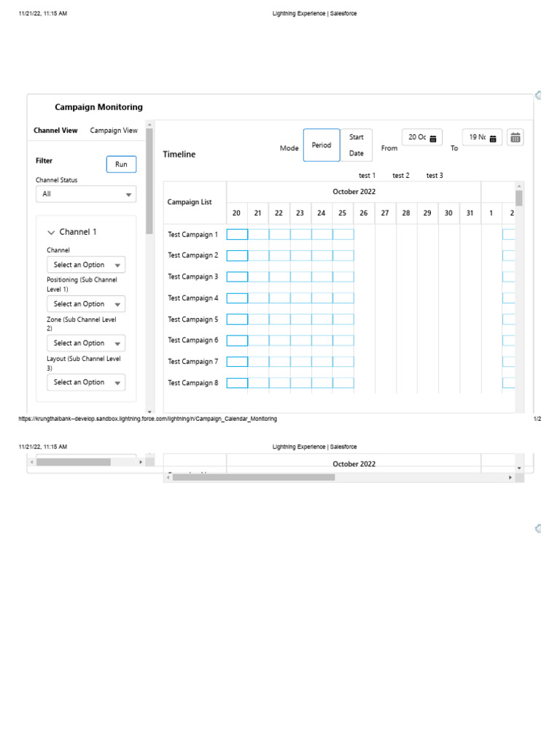Click the Test Campaign 8 row label
The image size is (560, 747).
192,383
